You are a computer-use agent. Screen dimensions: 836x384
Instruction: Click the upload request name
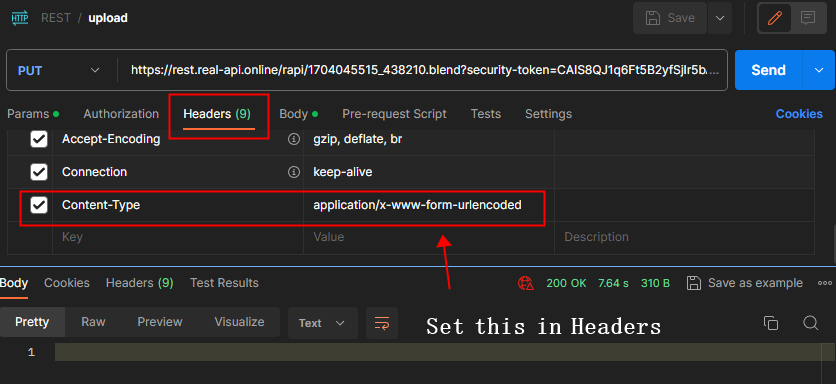[x=108, y=18]
